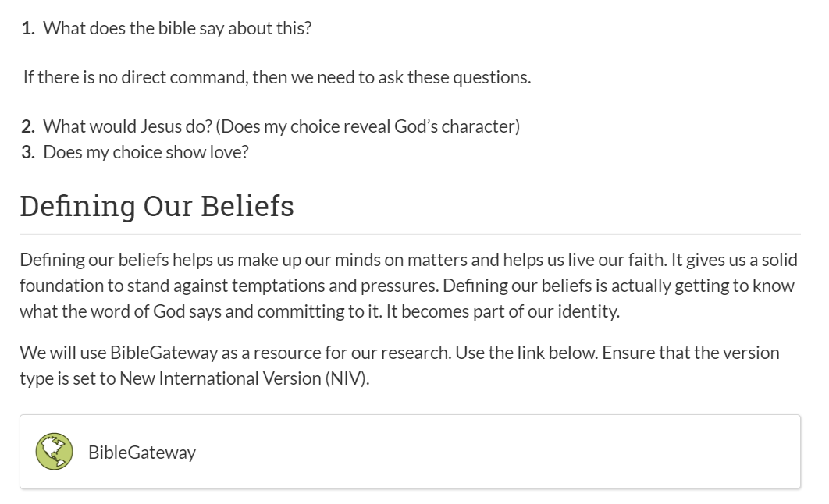
Task: Click the divider line under the heading
Action: [411, 234]
